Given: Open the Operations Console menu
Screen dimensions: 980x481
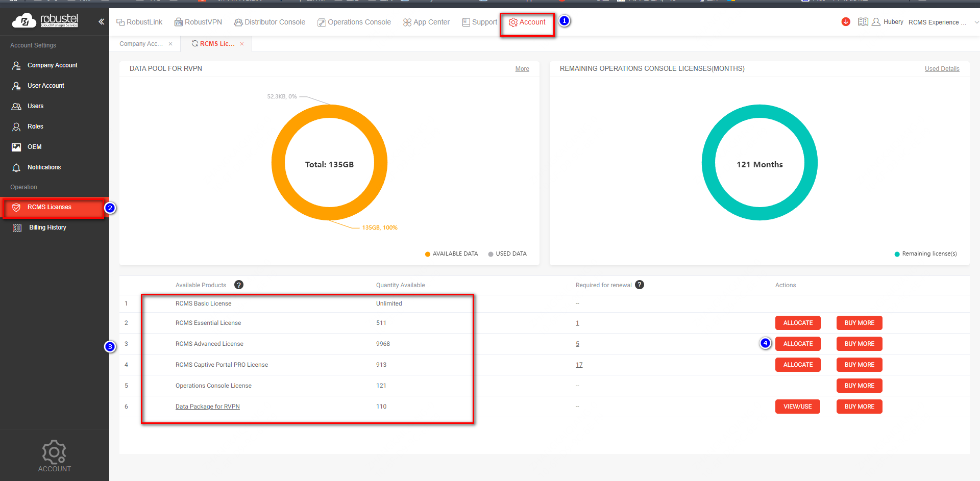Looking at the screenshot, I should (354, 22).
